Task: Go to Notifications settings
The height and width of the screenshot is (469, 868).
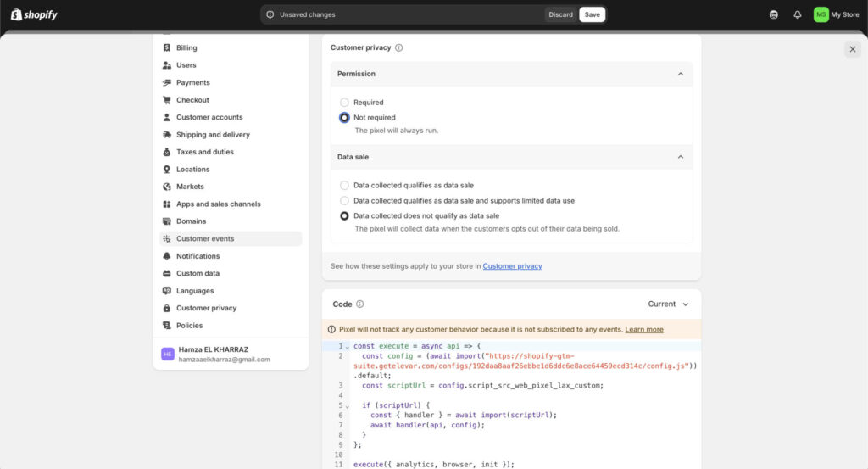Action: 198,256
